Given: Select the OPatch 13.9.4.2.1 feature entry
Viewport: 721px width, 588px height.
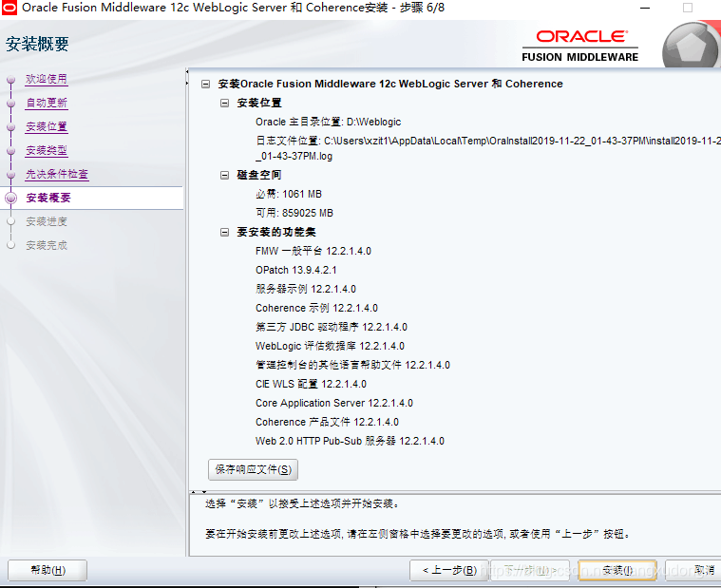Looking at the screenshot, I should coord(296,270).
